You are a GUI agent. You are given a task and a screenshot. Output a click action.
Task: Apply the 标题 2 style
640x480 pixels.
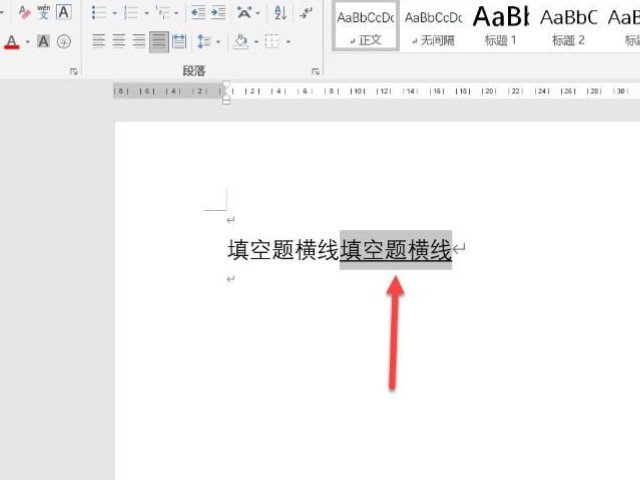click(x=568, y=27)
